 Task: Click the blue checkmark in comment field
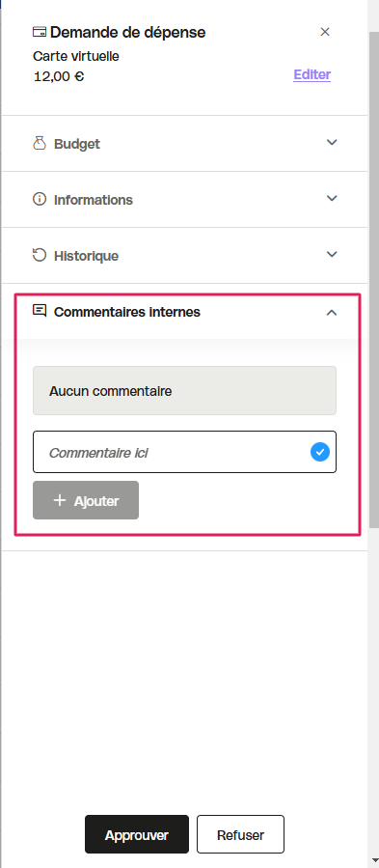click(320, 452)
